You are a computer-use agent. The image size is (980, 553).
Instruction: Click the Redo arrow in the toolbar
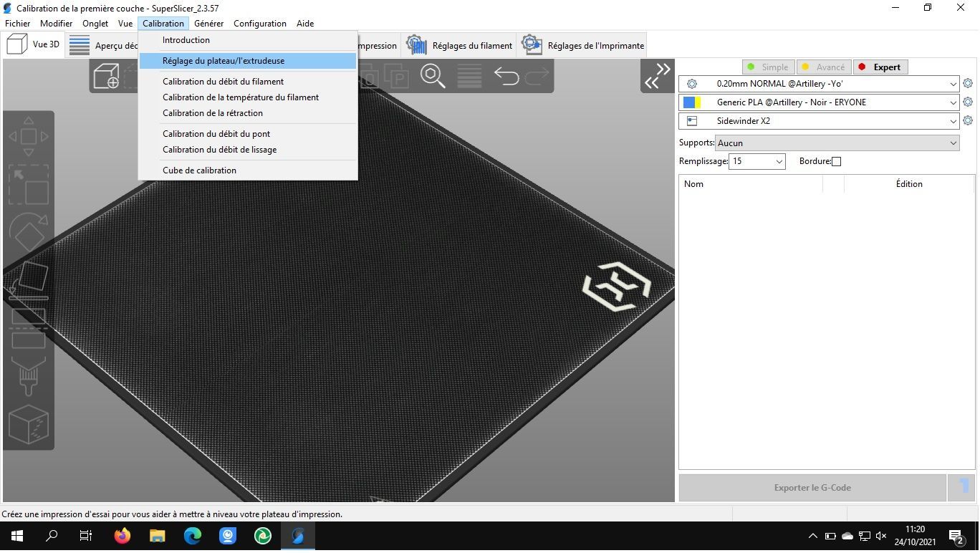(537, 75)
